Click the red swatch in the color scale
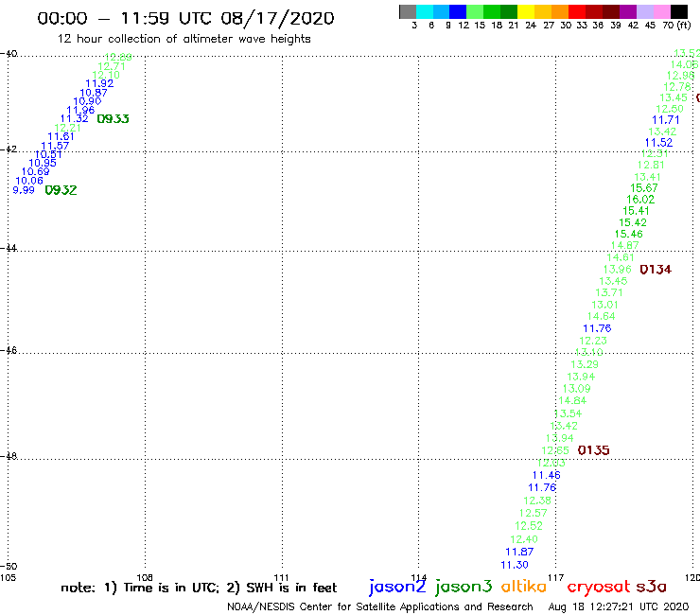Image resolution: width=700 pixels, height=615 pixels. (577, 12)
